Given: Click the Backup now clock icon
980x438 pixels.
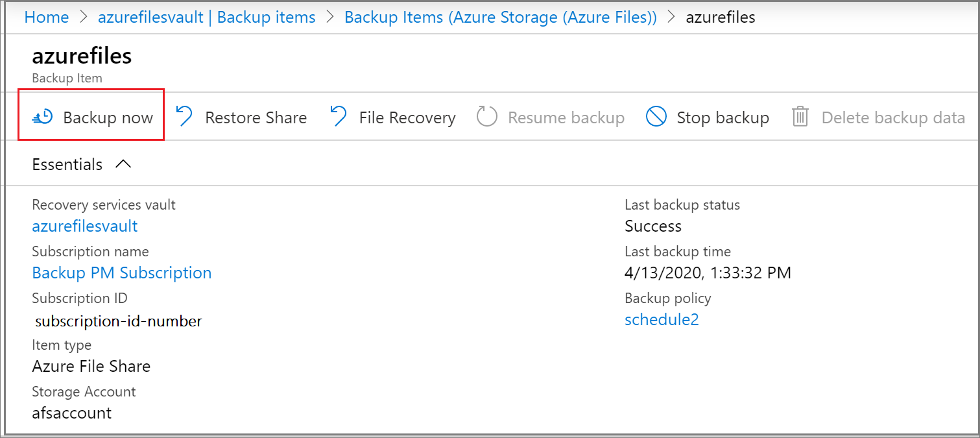Looking at the screenshot, I should pyautogui.click(x=43, y=117).
